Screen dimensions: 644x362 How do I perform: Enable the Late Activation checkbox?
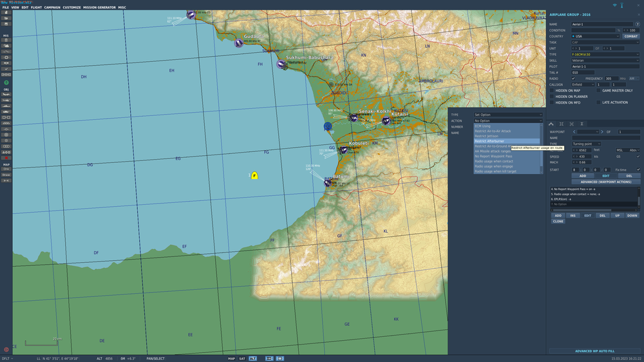point(598,102)
